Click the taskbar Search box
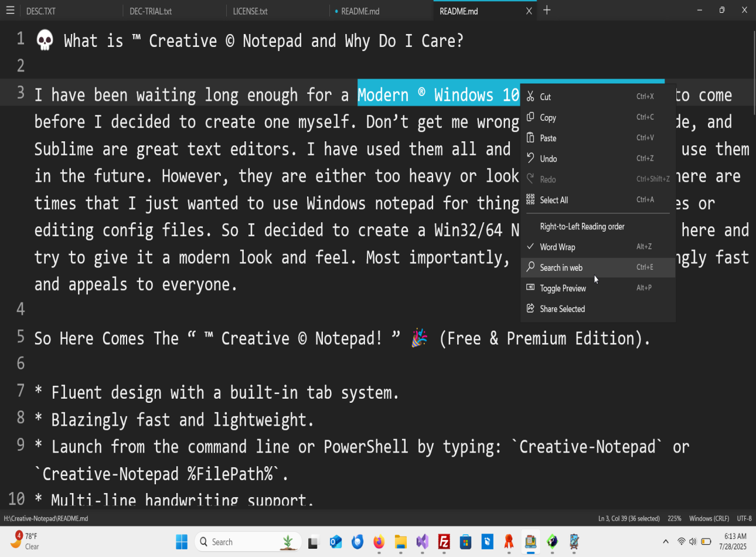The height and width of the screenshot is (557, 756). point(248,542)
